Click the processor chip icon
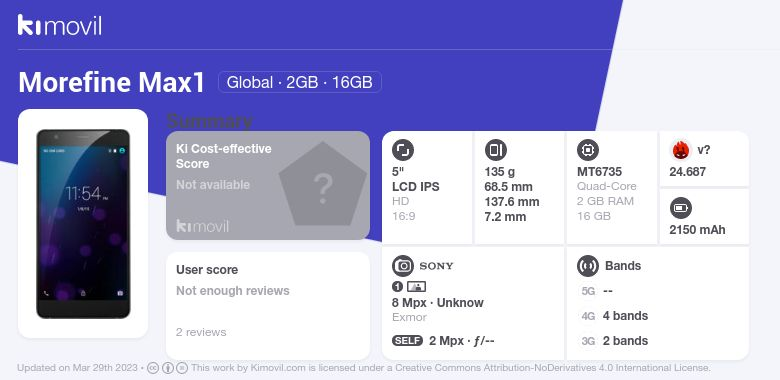This screenshot has width=780, height=380. click(588, 150)
